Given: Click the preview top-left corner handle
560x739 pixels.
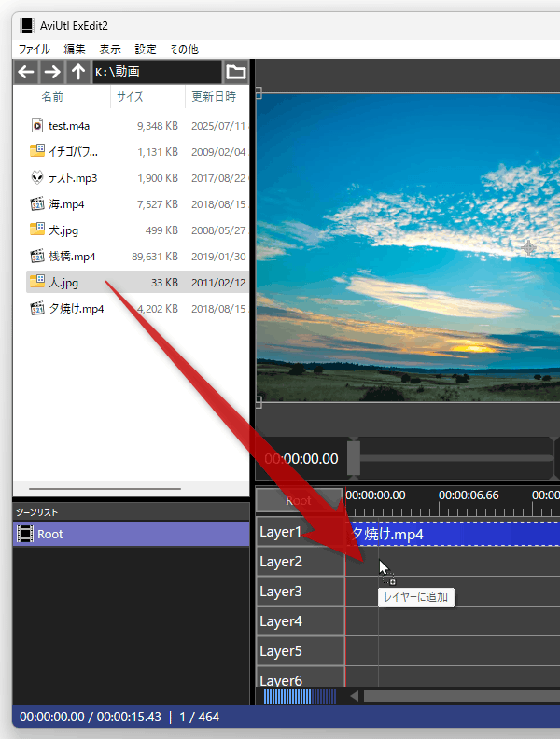Looking at the screenshot, I should pyautogui.click(x=259, y=93).
